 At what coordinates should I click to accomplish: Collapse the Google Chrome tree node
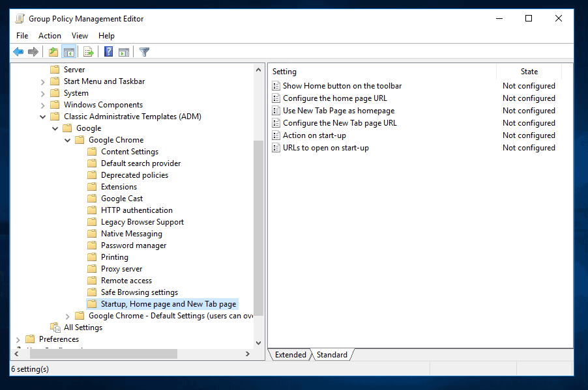click(x=68, y=140)
